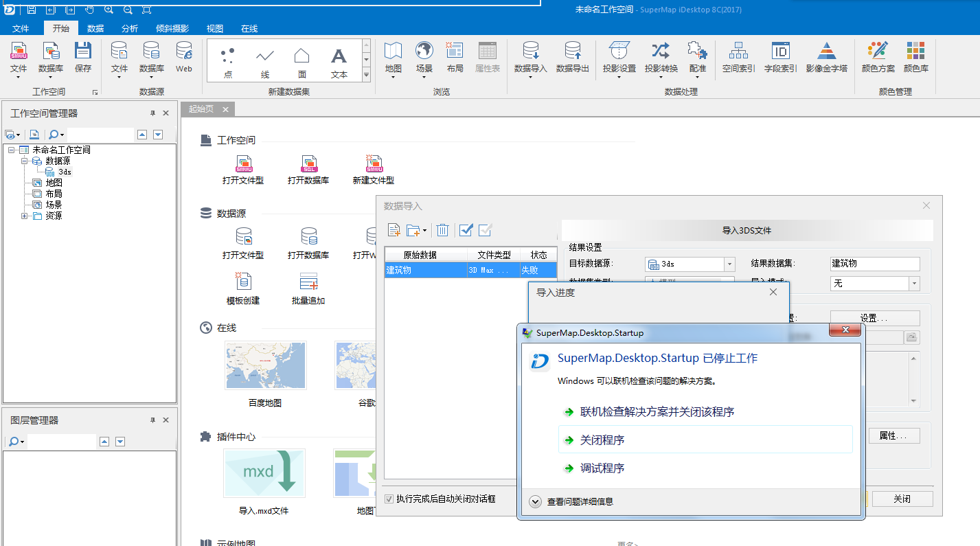Screen dimensions: 980x546
Task: Click the 图层管理器 search input field
Action: 62,442
